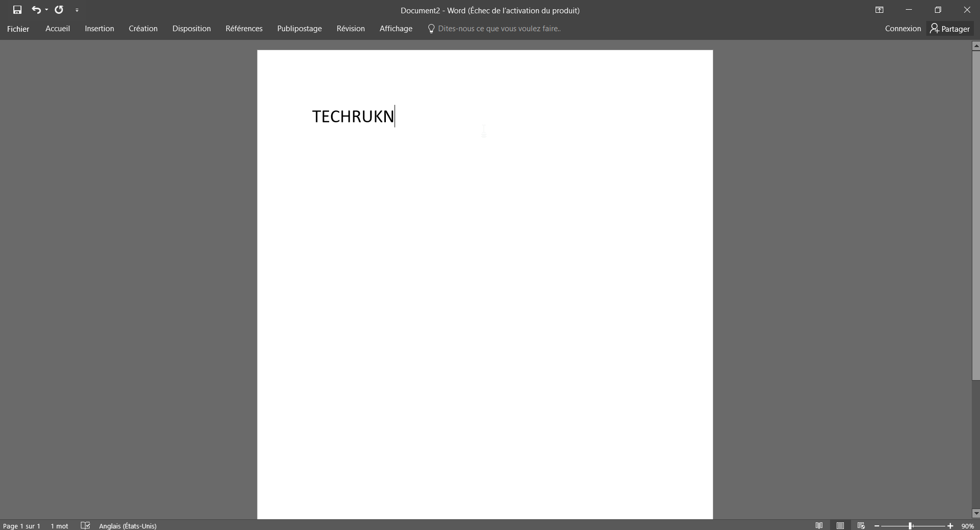980x530 pixels.
Task: Close the Word window
Action: [x=967, y=10]
